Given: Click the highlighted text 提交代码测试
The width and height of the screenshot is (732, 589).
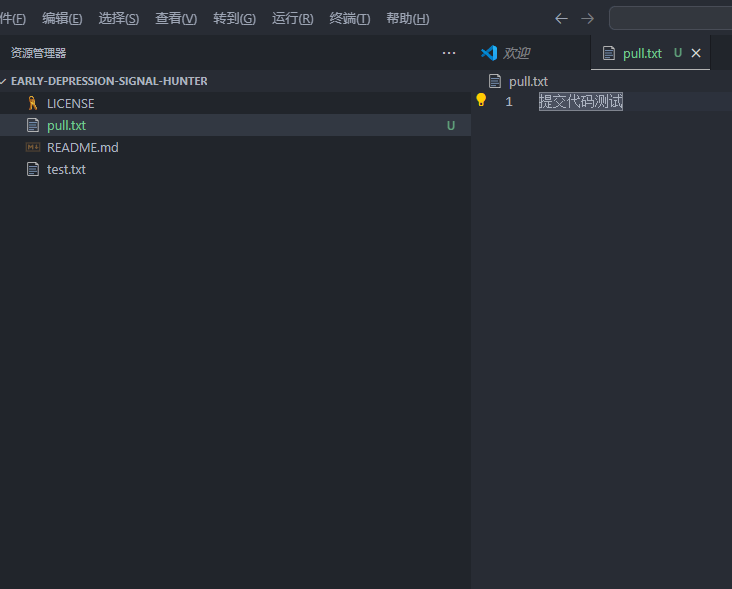Looking at the screenshot, I should 580,101.
